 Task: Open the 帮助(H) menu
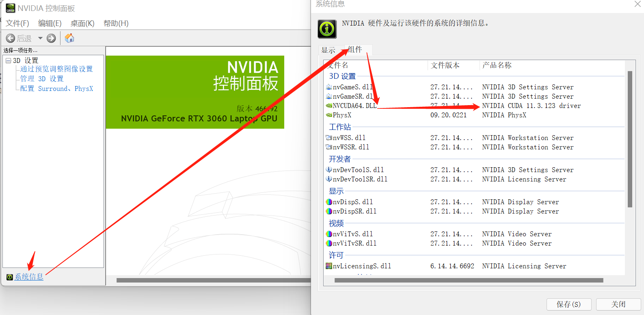116,23
